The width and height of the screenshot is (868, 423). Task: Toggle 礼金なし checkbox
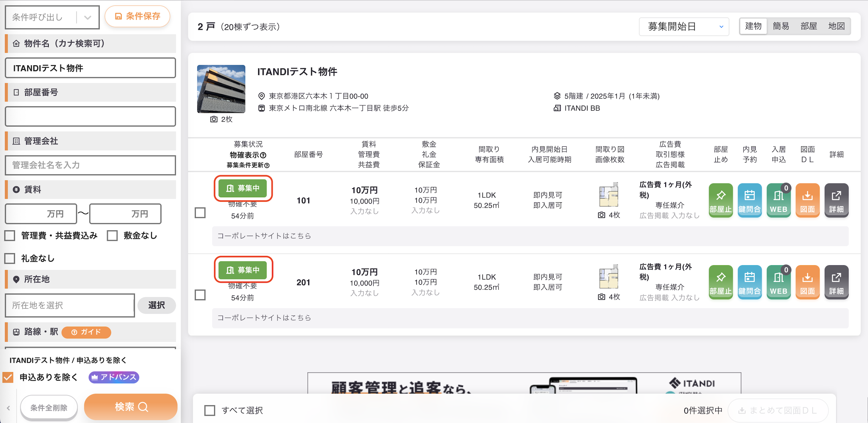coord(10,258)
